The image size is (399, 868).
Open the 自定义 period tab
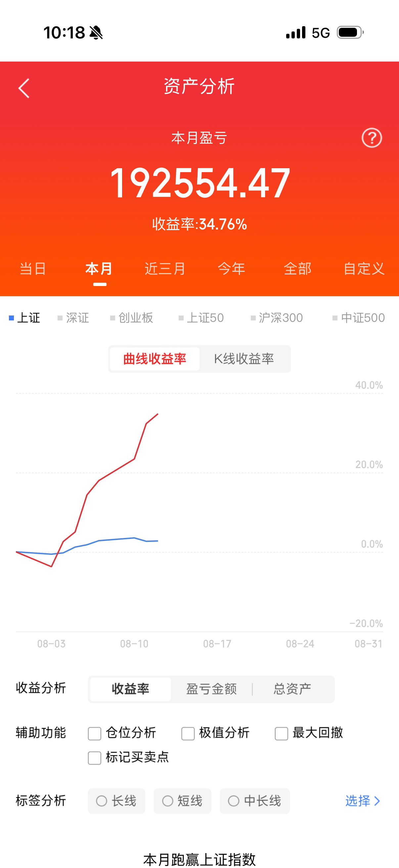364,268
